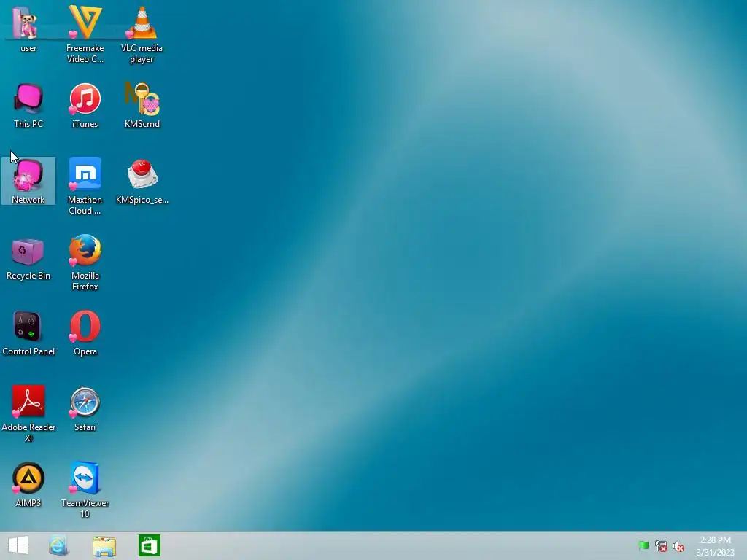The image size is (747, 560).
Task: Open the Windows Store taskbar icon
Action: (x=150, y=545)
